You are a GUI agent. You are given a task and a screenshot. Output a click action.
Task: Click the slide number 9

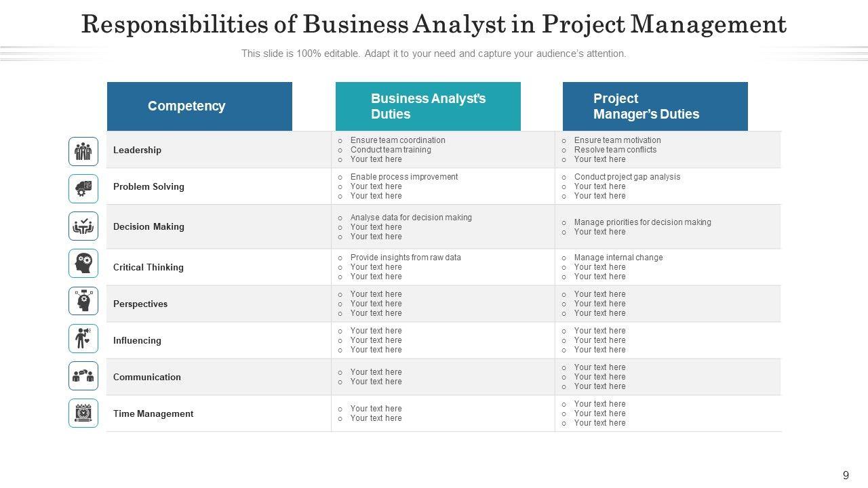tap(846, 476)
